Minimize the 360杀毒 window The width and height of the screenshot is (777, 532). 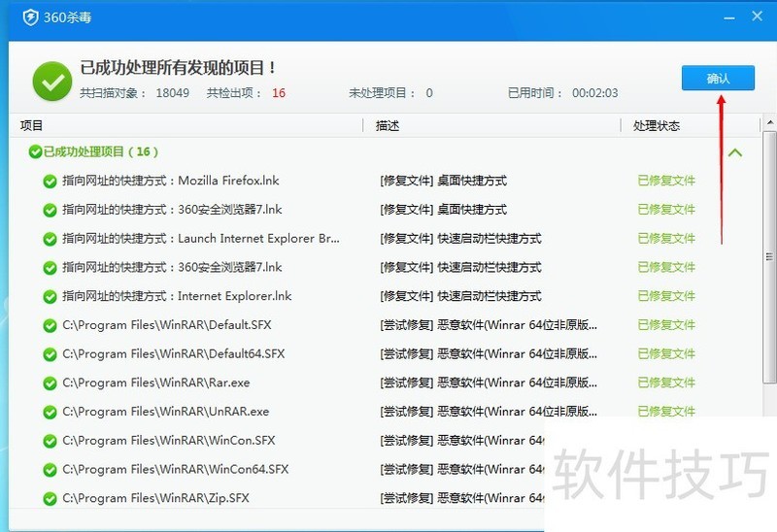[x=729, y=17]
